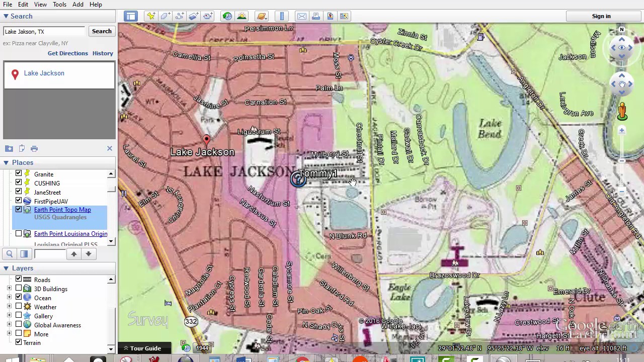
Task: Collapse the Layers panel
Action: click(6, 268)
